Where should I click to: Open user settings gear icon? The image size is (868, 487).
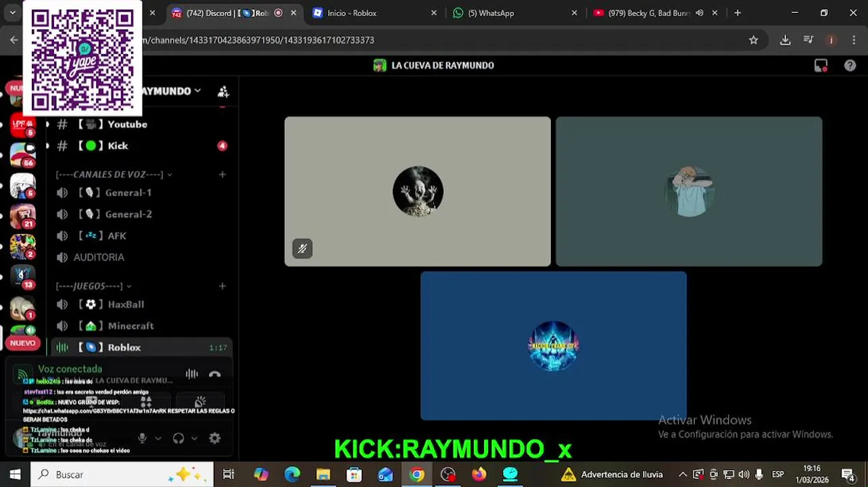click(x=215, y=438)
